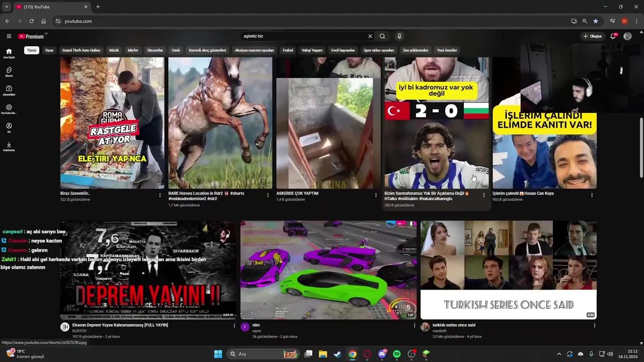Show hidden system tray icons

[558, 354]
